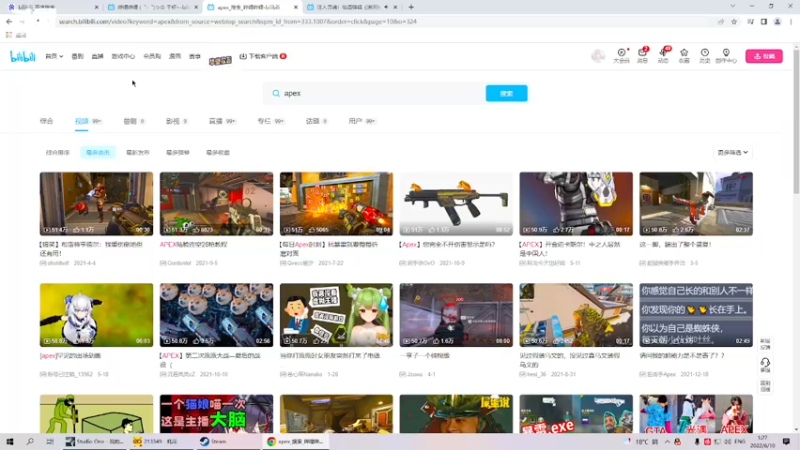Click the pink 投稿 upload button
This screenshot has height=450, width=800.
coord(764,56)
